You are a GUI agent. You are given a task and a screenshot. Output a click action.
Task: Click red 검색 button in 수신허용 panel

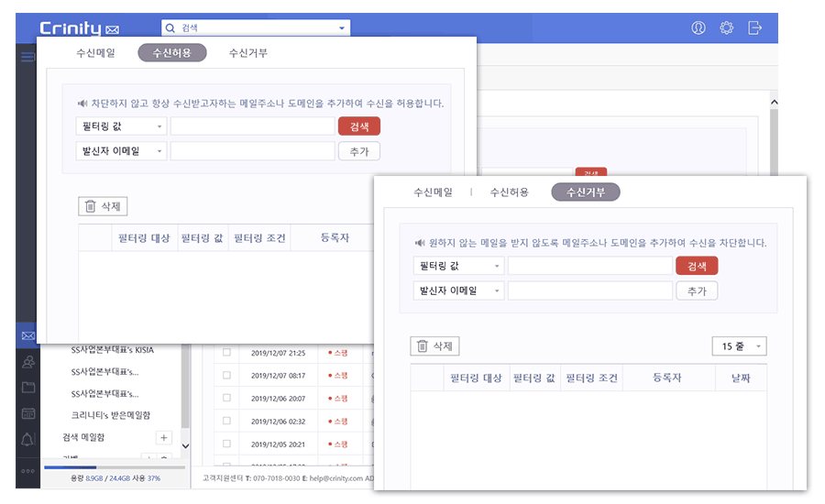click(358, 126)
